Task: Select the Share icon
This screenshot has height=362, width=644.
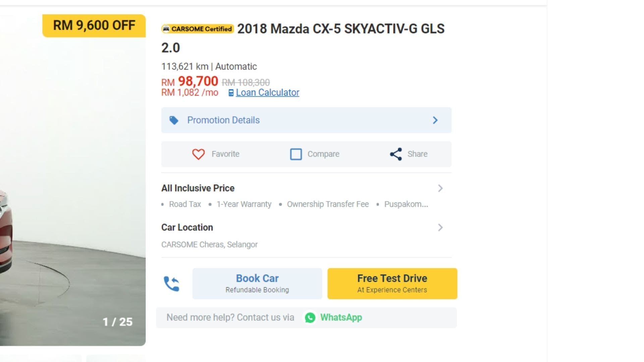Action: [x=395, y=154]
